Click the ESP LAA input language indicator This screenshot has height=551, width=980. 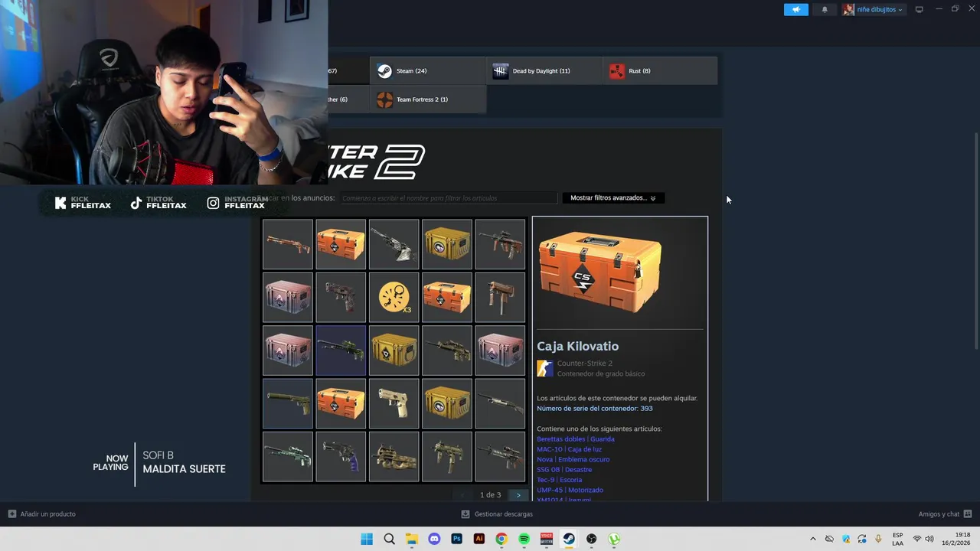point(897,539)
